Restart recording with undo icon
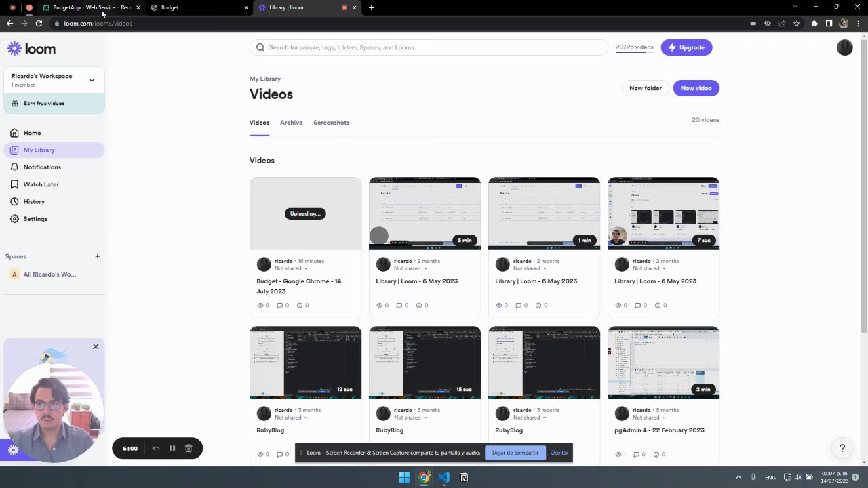 pos(156,448)
